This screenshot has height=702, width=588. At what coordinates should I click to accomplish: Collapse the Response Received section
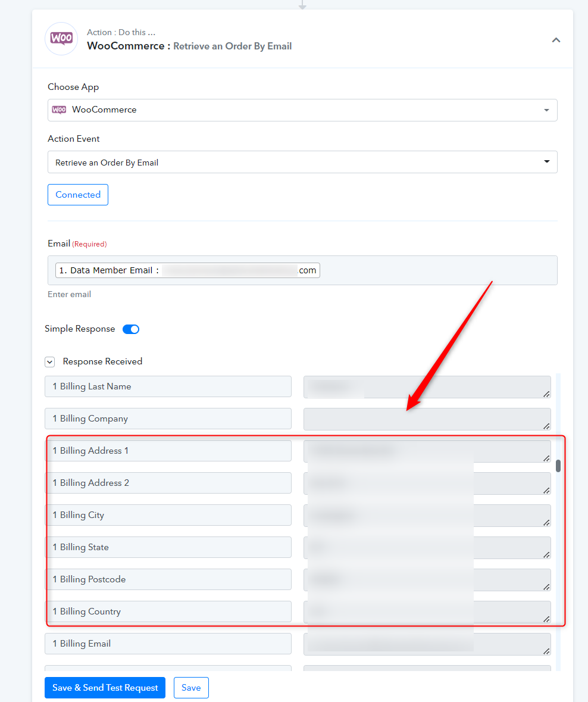(49, 362)
